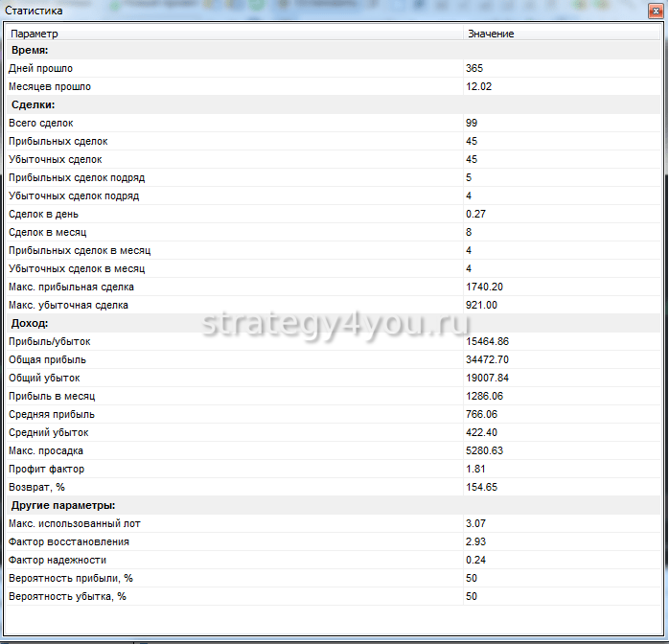This screenshot has height=644, width=669.
Task: Select Макс. прибыльная сделка row
Action: pyautogui.click(x=71, y=287)
